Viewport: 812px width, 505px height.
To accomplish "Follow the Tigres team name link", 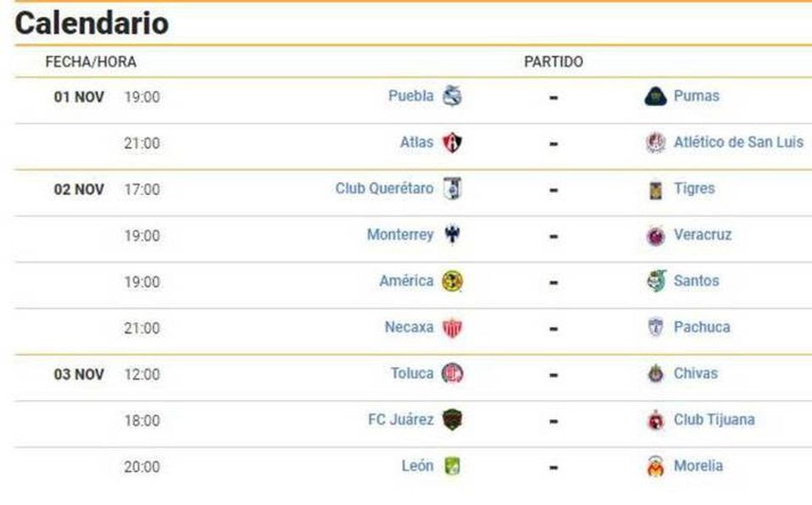I will pos(694,189).
